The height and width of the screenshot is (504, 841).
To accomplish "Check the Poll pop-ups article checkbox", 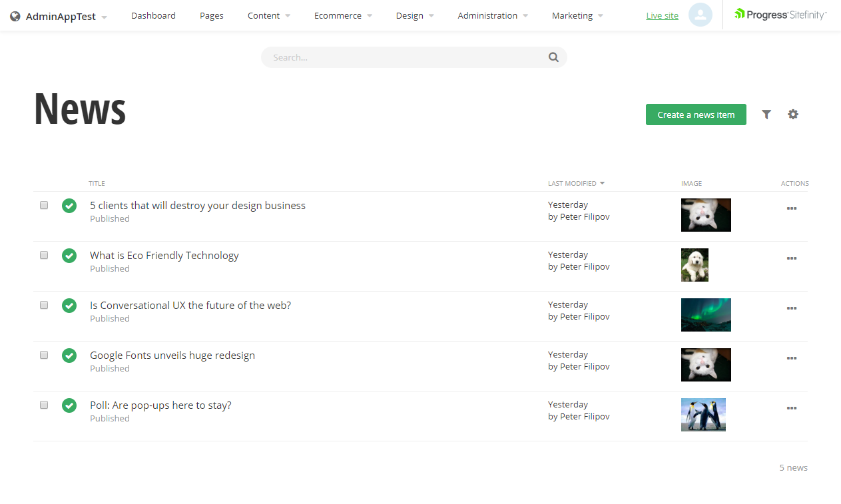I will point(44,405).
